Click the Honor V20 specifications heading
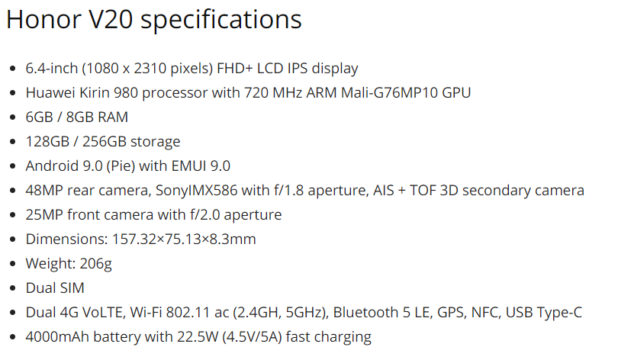Viewport: 618px width, 360px height. (154, 20)
